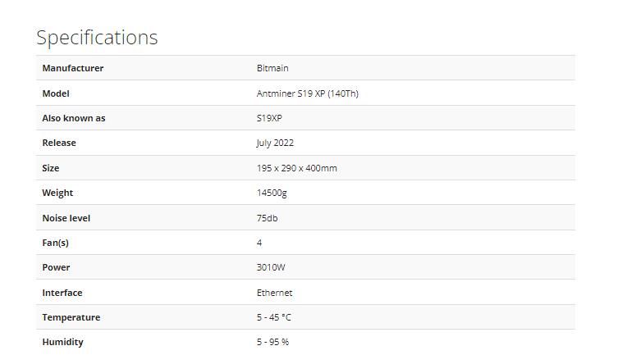Click the Noise level label
627x364 pixels.
click(x=66, y=218)
